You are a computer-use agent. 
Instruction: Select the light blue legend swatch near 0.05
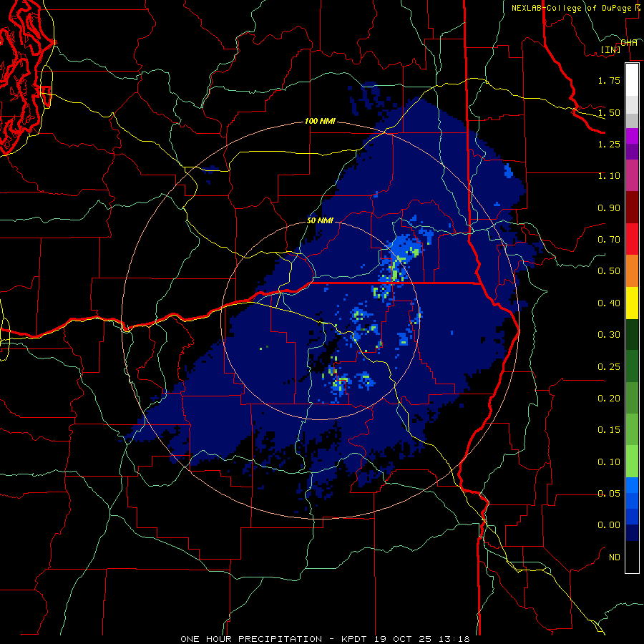pyautogui.click(x=632, y=486)
